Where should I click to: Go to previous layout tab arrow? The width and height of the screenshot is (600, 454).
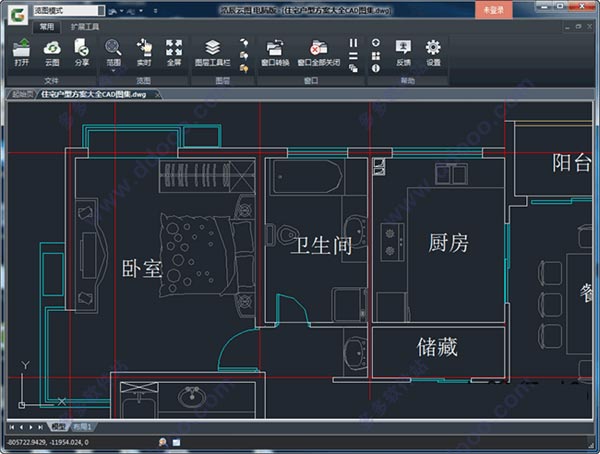point(21,427)
